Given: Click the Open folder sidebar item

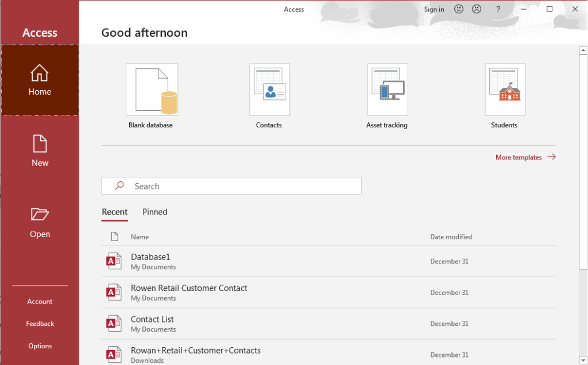Looking at the screenshot, I should 40,223.
